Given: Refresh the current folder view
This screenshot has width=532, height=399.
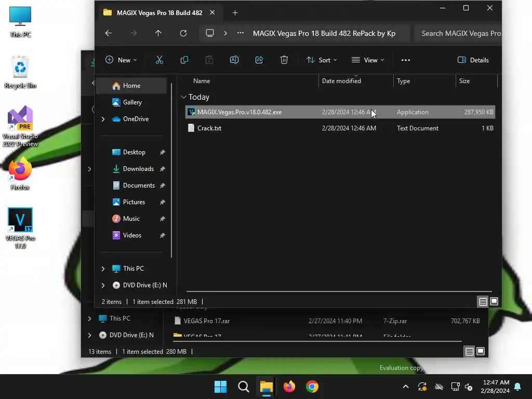Looking at the screenshot, I should point(183,33).
